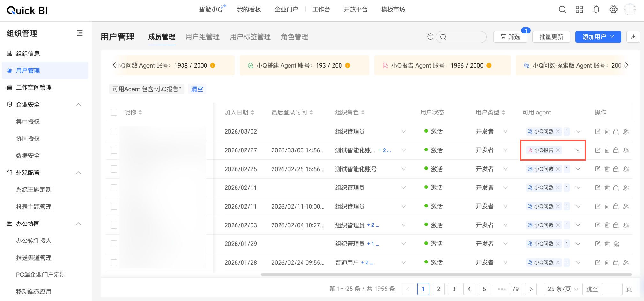644x301 pixels.
Task: Click the horizontal table scrollbar
Action: (446, 274)
